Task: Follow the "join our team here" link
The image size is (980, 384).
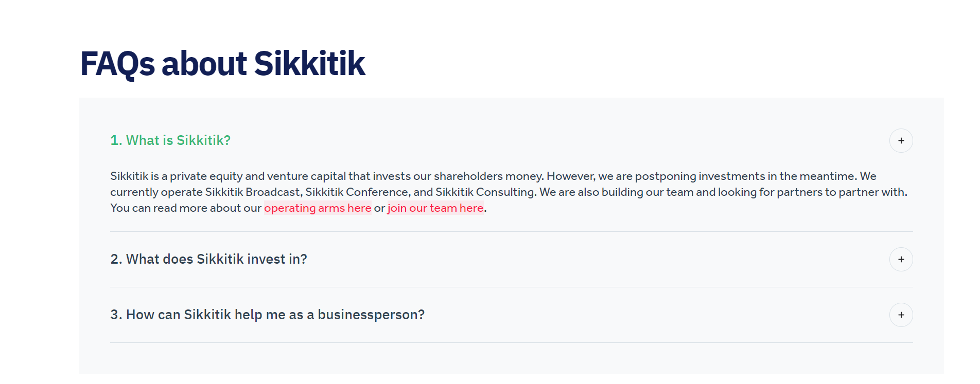Action: coord(435,208)
